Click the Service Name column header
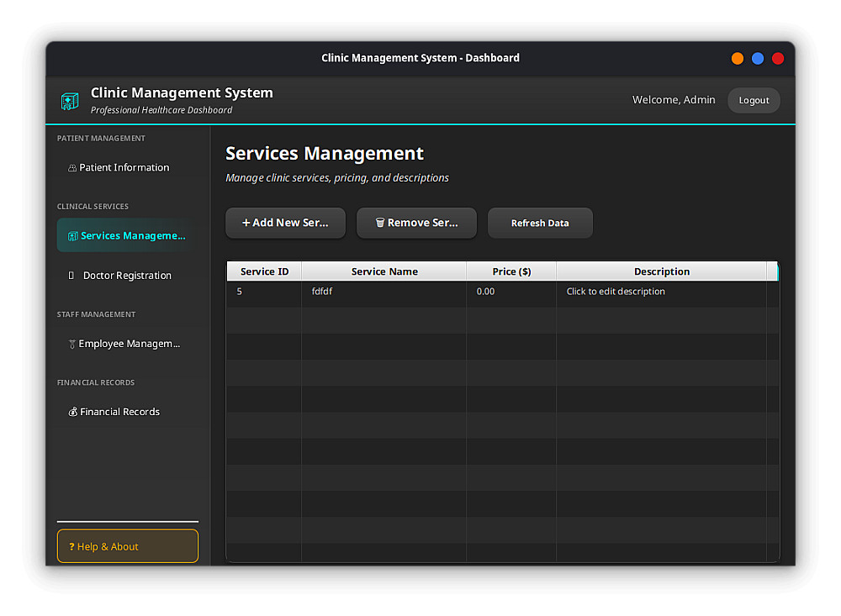 click(384, 271)
